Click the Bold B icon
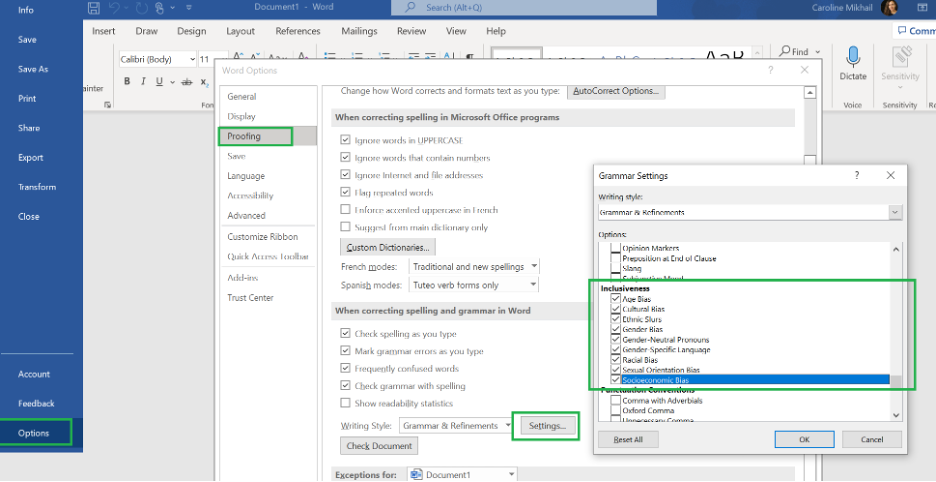 coord(127,82)
